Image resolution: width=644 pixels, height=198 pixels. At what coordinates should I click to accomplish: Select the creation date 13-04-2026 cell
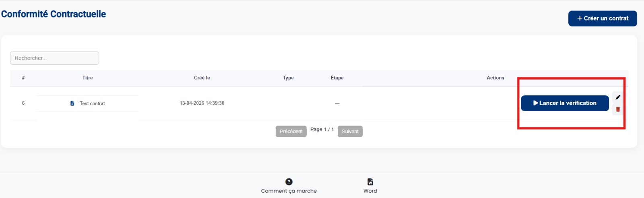(x=202, y=103)
